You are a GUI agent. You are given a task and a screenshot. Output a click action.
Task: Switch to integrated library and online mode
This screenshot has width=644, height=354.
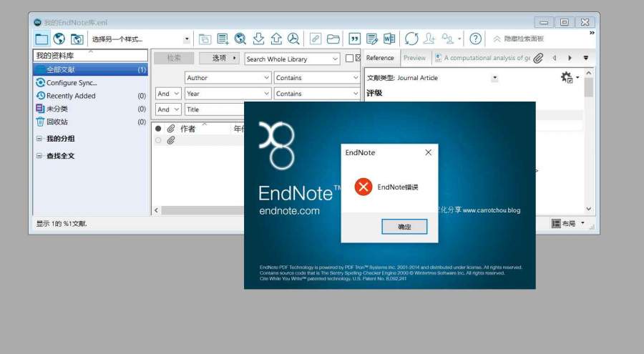click(77, 39)
